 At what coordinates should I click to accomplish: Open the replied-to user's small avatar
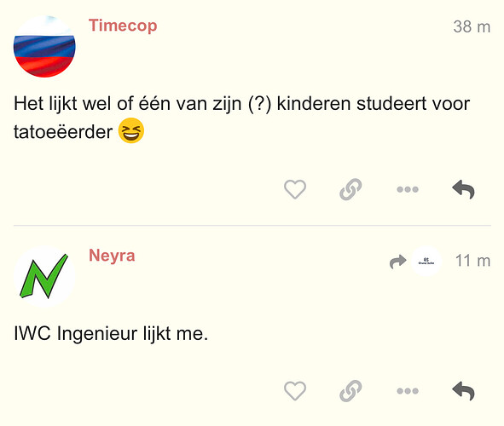(x=426, y=262)
